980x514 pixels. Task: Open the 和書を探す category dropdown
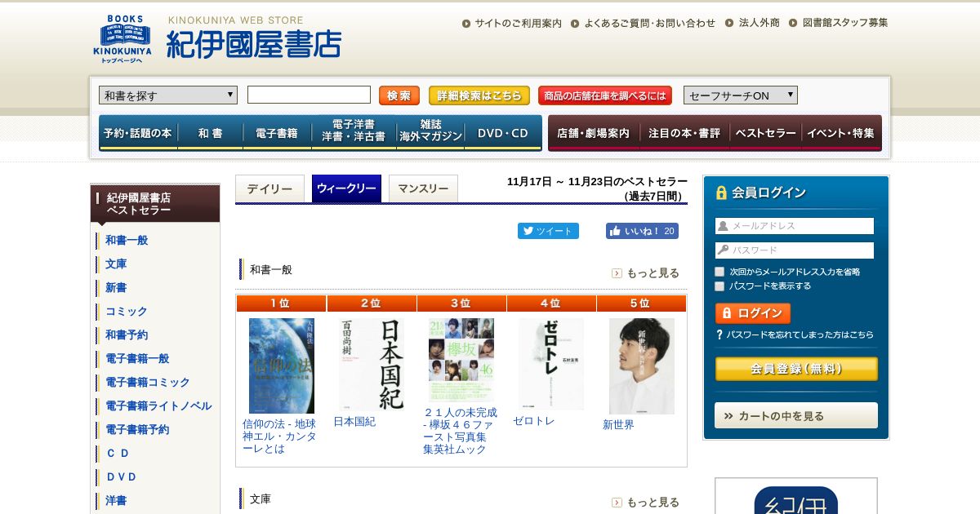(168, 95)
